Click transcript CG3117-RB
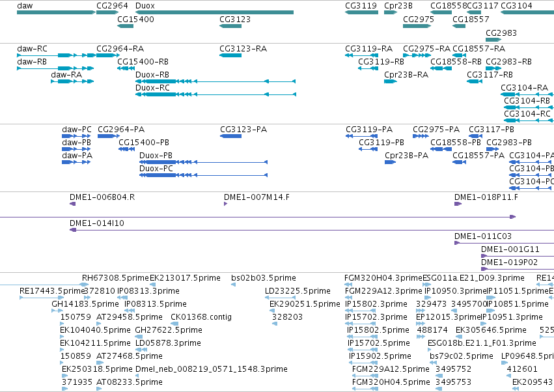The width and height of the screenshot is (554, 392). pyautogui.click(x=475, y=81)
